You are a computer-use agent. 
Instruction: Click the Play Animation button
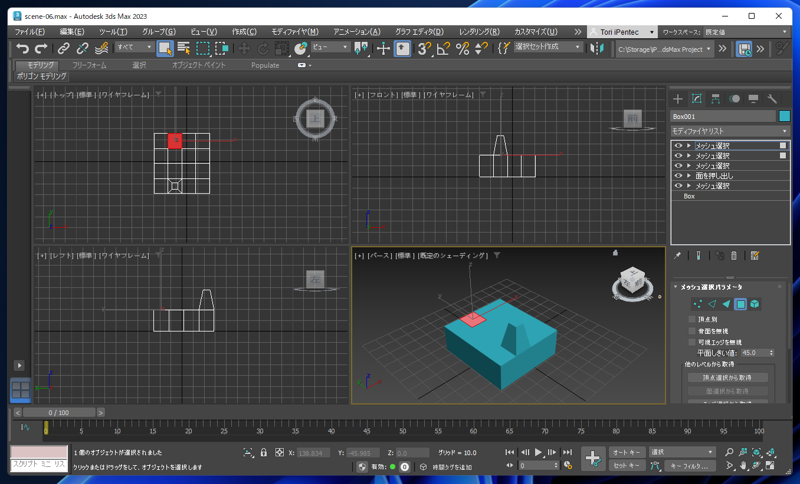pyautogui.click(x=538, y=452)
